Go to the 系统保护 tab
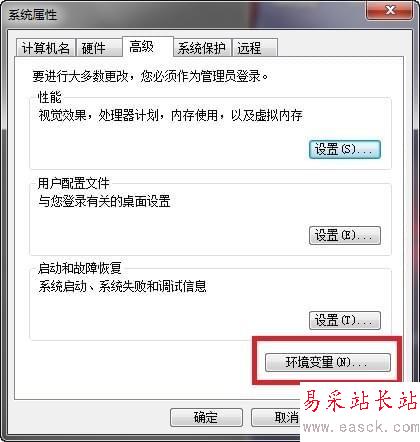This screenshot has width=420, height=442. 202,48
